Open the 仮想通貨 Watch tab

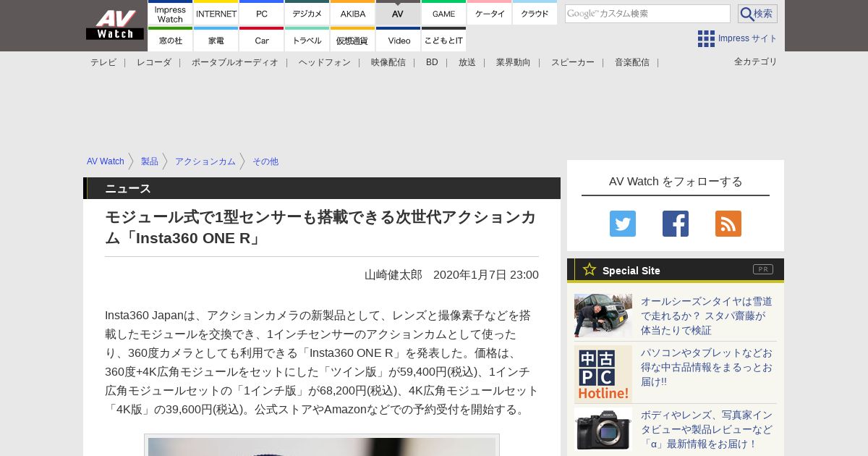(353, 40)
